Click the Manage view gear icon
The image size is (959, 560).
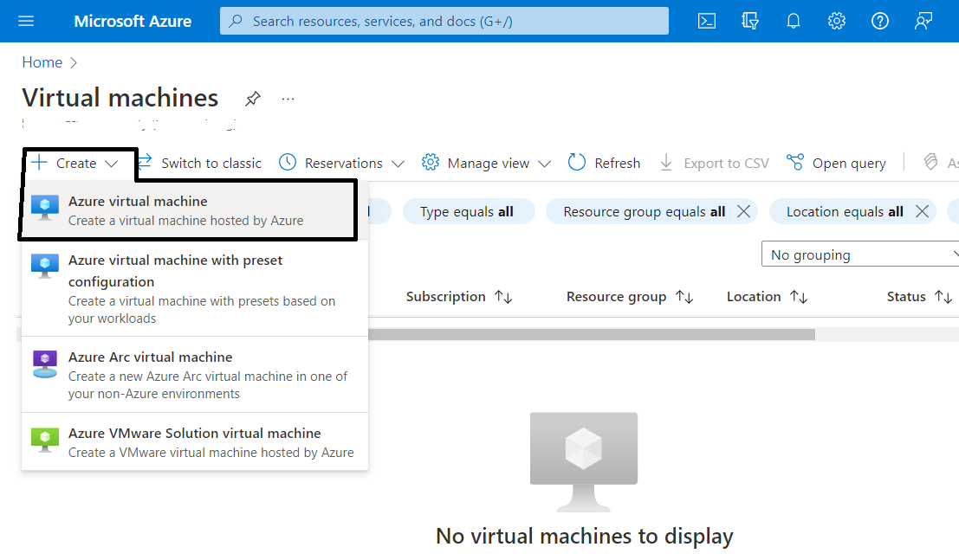[x=431, y=163]
